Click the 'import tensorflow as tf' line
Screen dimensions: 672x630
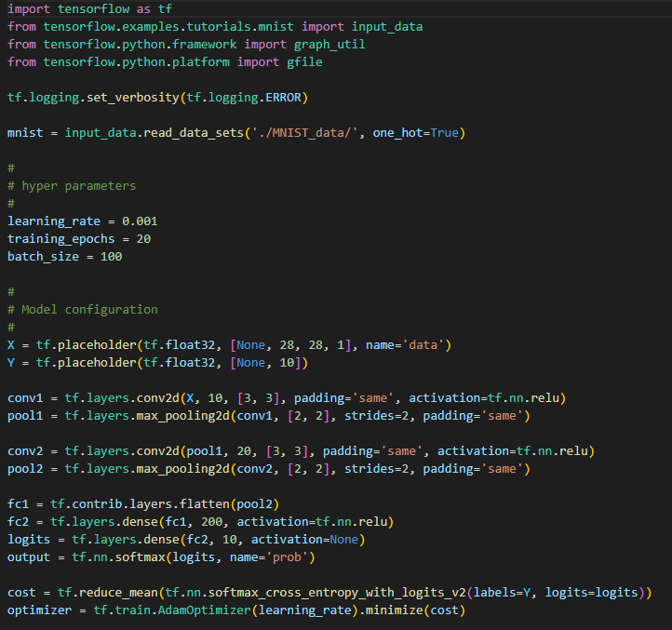coord(89,9)
